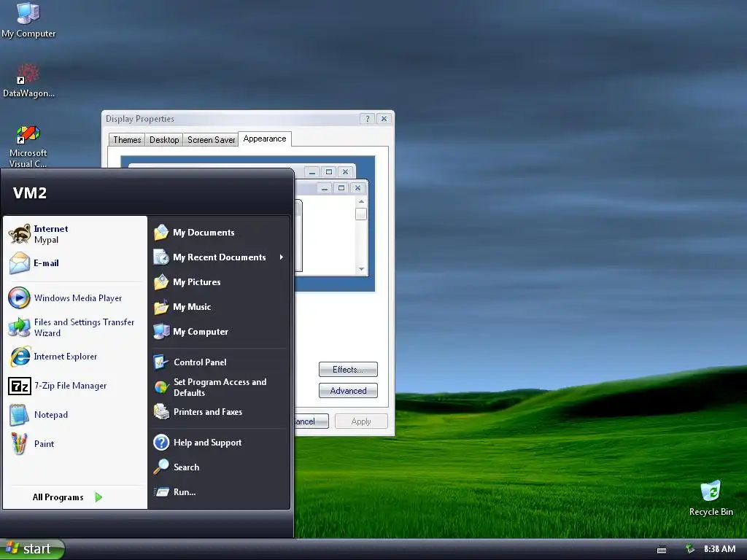Click the Advanced button
The width and height of the screenshot is (747, 560).
coord(348,391)
